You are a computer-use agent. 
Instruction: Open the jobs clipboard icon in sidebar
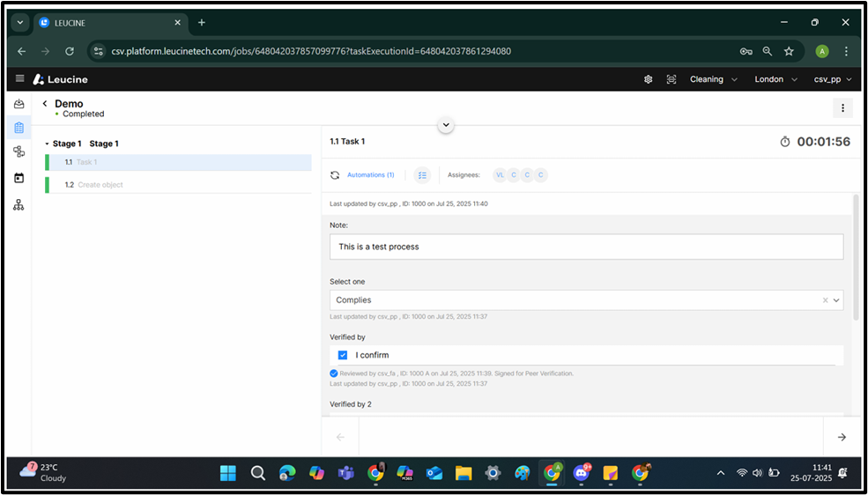19,128
